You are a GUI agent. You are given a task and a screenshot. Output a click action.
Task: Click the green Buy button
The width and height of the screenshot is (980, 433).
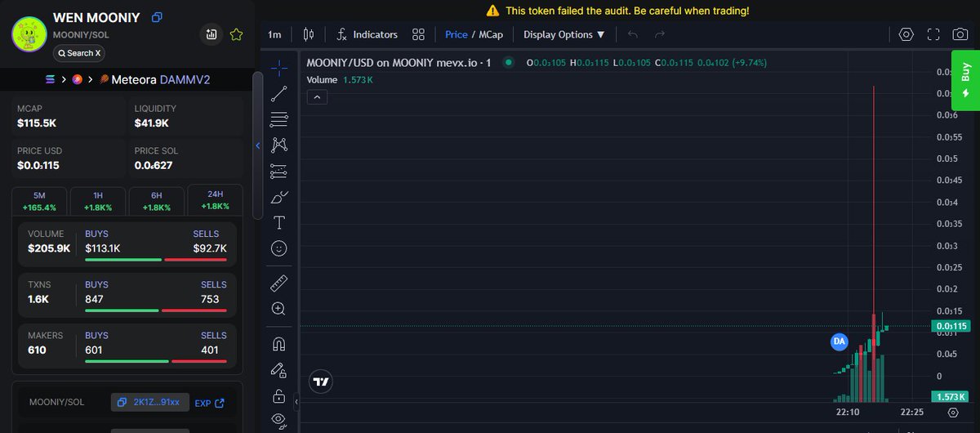(965, 80)
